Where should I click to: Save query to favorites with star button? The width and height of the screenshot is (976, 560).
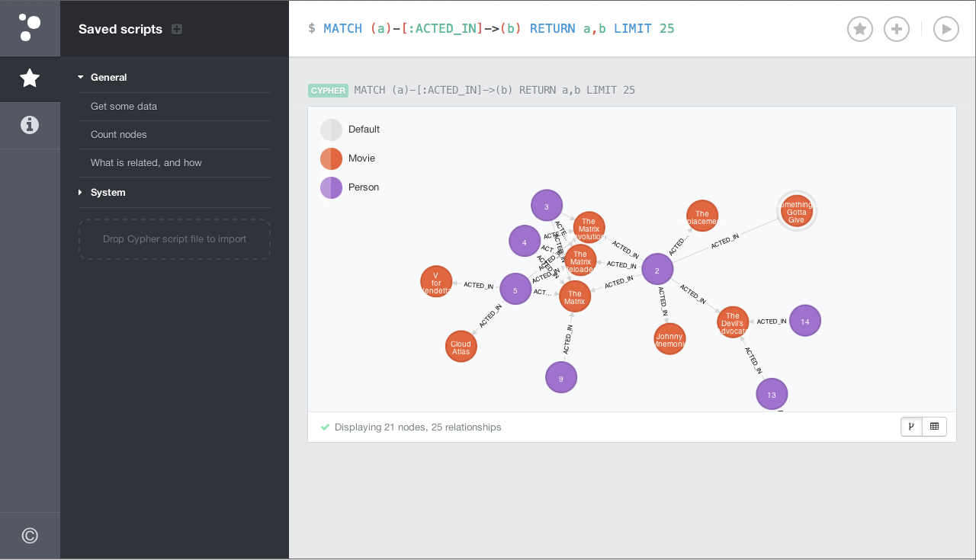click(859, 29)
